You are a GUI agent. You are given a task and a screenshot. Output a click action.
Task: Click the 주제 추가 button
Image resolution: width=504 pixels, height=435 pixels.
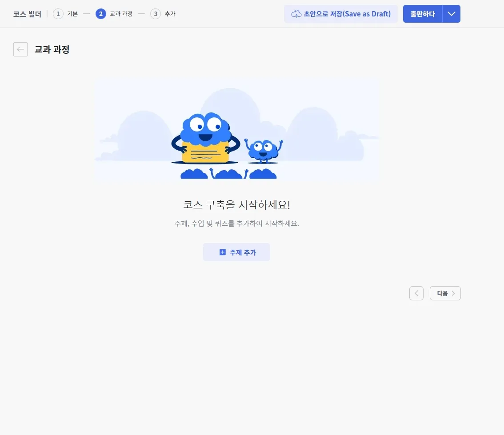(236, 252)
